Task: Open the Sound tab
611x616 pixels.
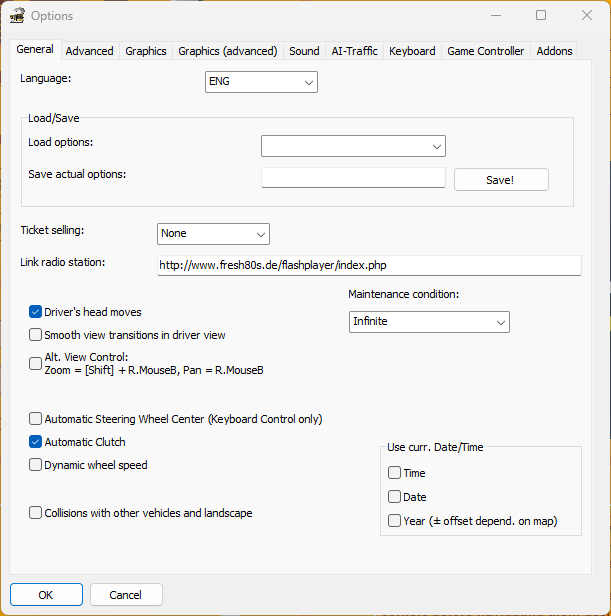Action: [x=304, y=51]
